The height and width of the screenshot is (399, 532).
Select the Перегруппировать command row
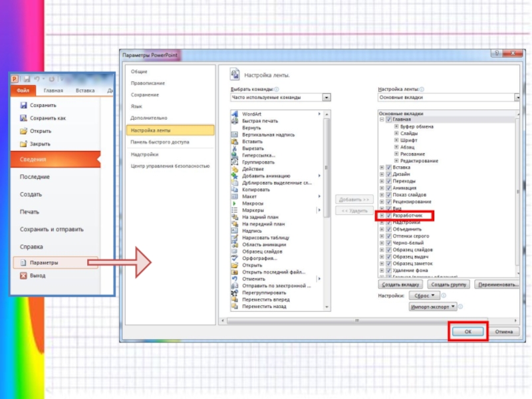(x=277, y=293)
